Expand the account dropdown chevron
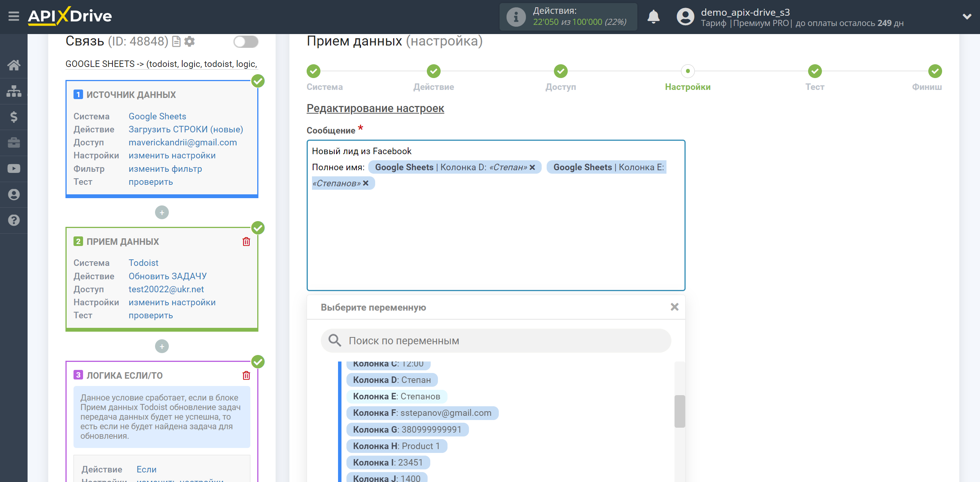The height and width of the screenshot is (482, 980). pos(967,17)
